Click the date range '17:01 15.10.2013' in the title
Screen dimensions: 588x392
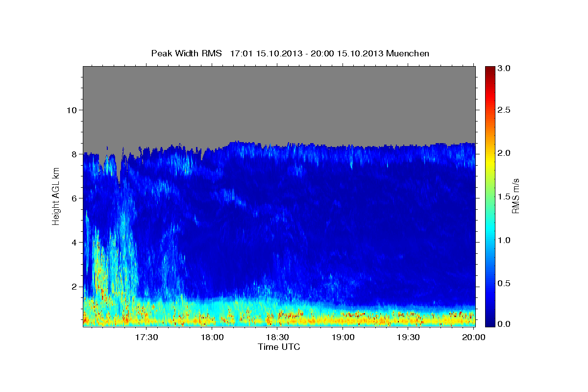click(x=267, y=53)
